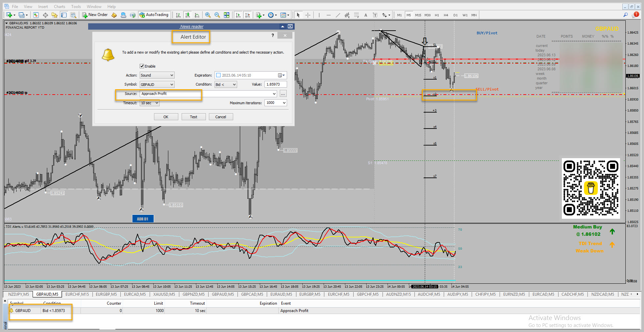Select the M15 timeframe toggle
This screenshot has width=644, height=332.
coord(418,15)
